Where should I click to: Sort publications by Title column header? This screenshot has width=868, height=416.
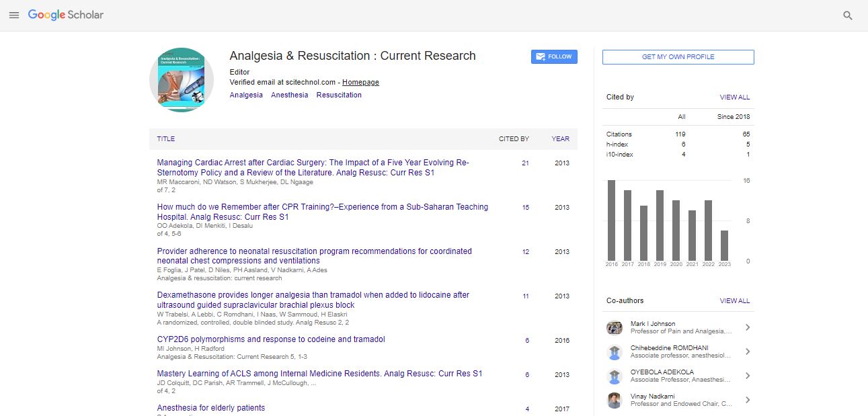click(x=166, y=139)
